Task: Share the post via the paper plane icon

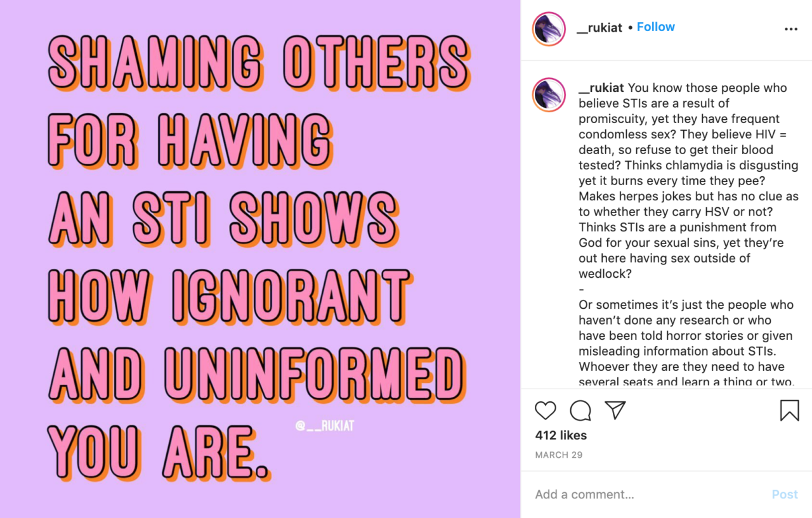Action: [614, 410]
